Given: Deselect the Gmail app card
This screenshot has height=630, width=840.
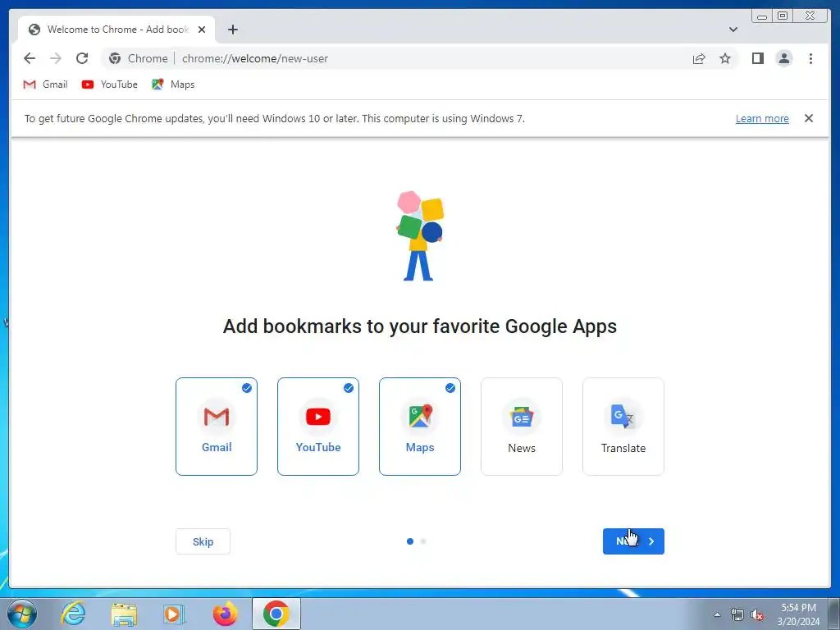Looking at the screenshot, I should (217, 427).
